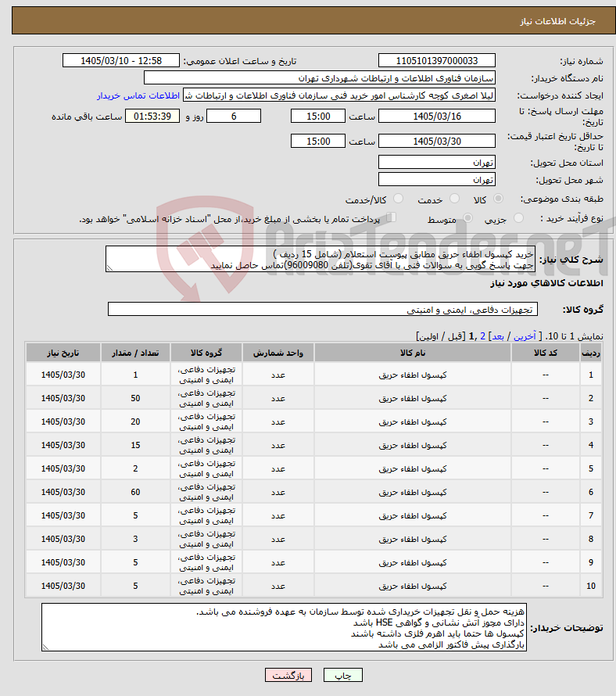Click quantity 20 in row 3
The image size is (616, 696).
[135, 422]
